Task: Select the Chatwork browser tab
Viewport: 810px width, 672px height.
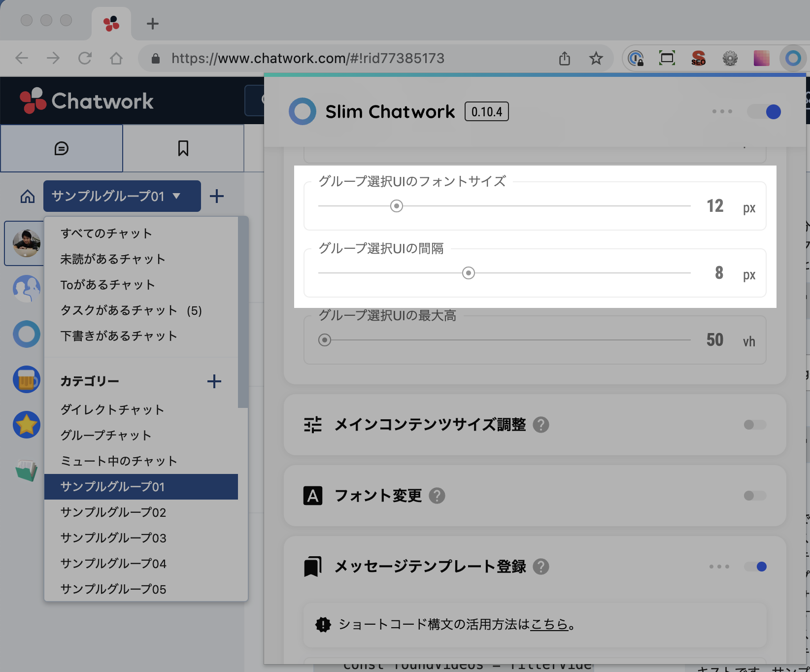Action: click(111, 23)
